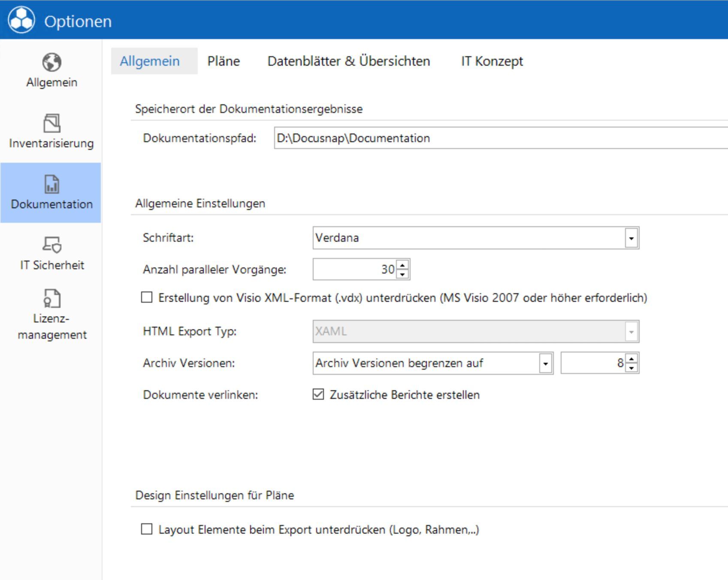The image size is (728, 580).
Task: Switch to the Pläne tab
Action: pos(224,61)
